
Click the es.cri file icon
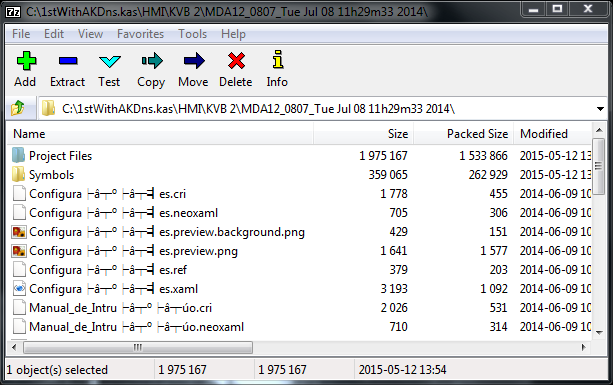coord(19,193)
